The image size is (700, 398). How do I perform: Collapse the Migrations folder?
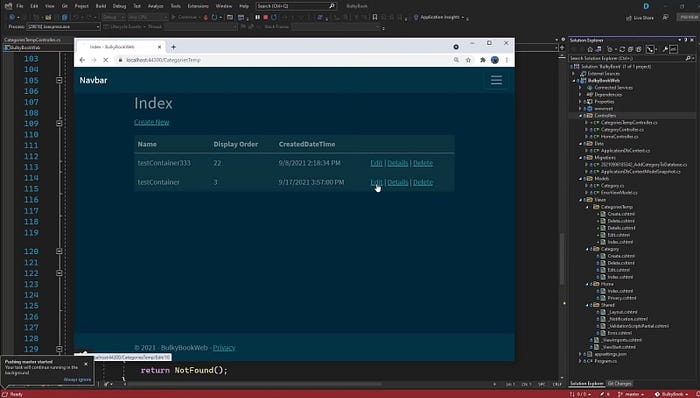[580, 158]
